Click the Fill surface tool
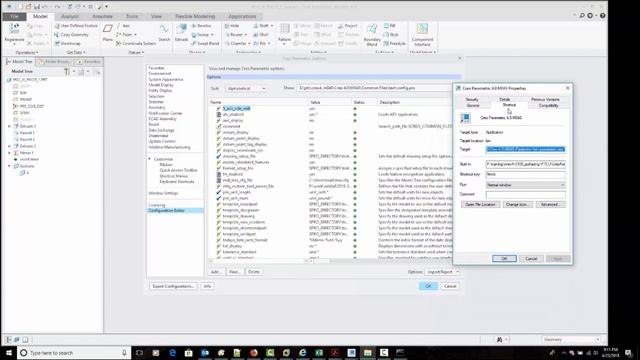This screenshot has height=360, width=640. point(389,26)
